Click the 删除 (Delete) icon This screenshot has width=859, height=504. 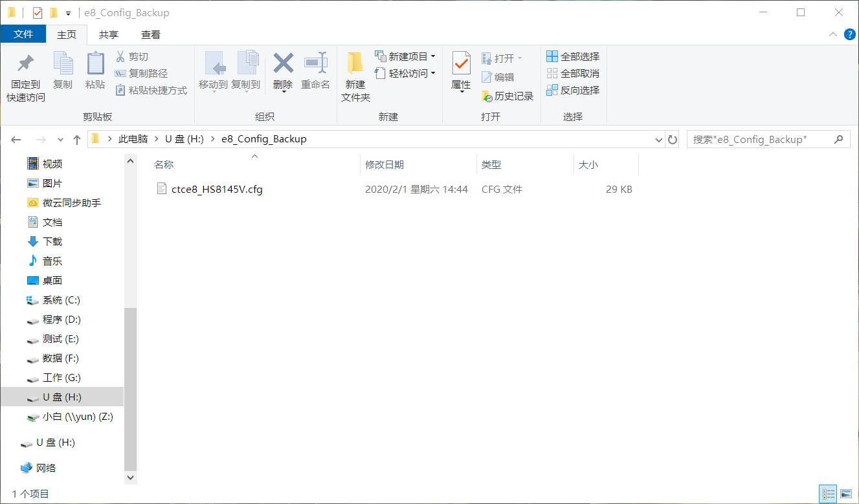pyautogui.click(x=283, y=71)
